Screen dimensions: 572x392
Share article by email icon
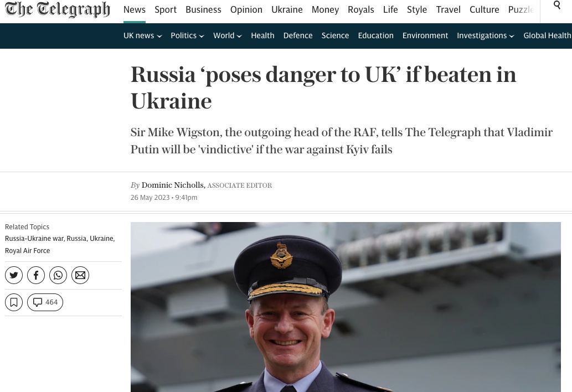tap(80, 275)
